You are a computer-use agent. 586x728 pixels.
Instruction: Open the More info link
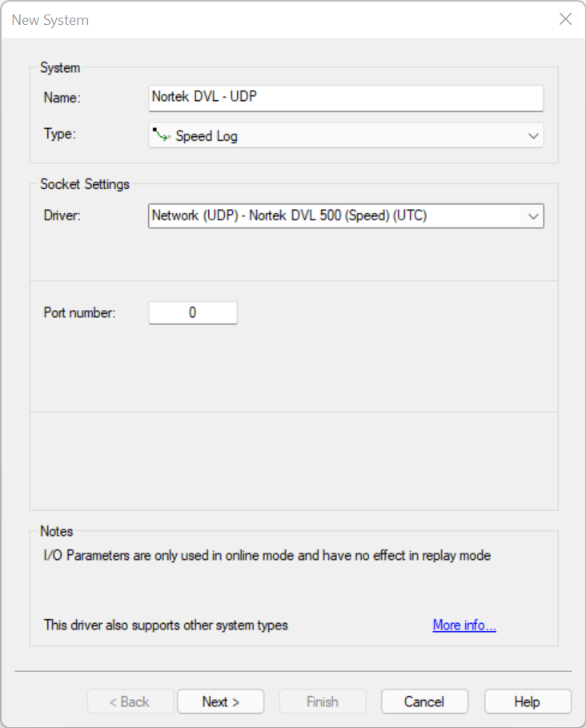(x=464, y=625)
